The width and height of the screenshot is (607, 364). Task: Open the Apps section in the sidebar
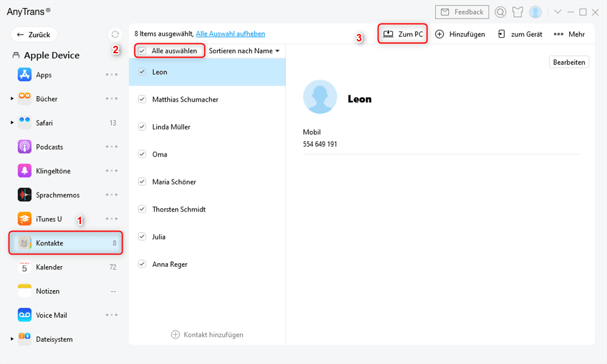[42, 74]
